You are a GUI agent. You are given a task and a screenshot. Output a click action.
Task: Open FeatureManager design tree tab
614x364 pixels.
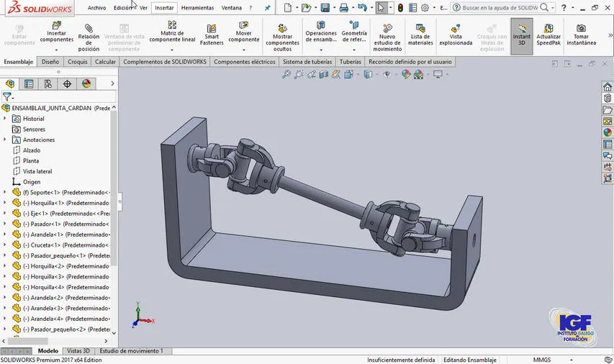tap(10, 83)
